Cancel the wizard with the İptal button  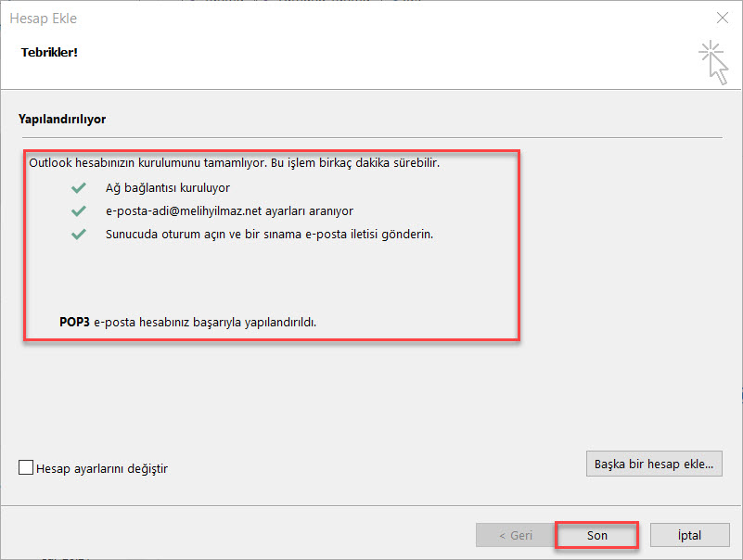688,535
